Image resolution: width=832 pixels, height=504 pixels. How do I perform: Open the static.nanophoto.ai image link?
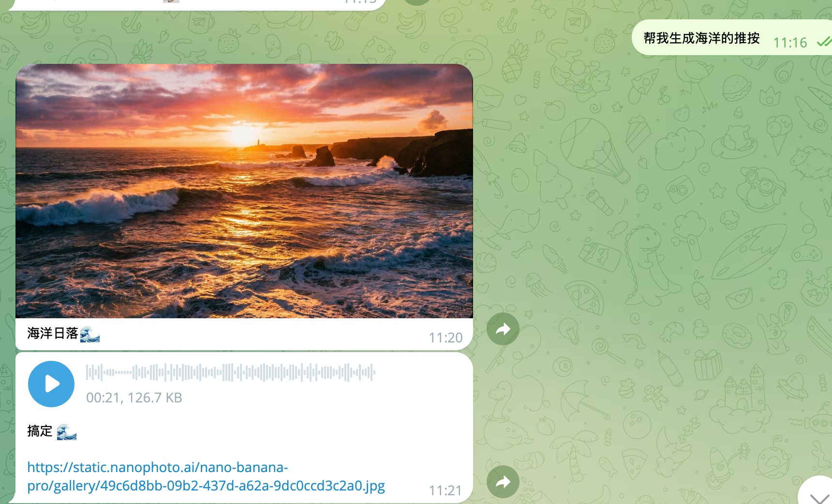[x=206, y=476]
